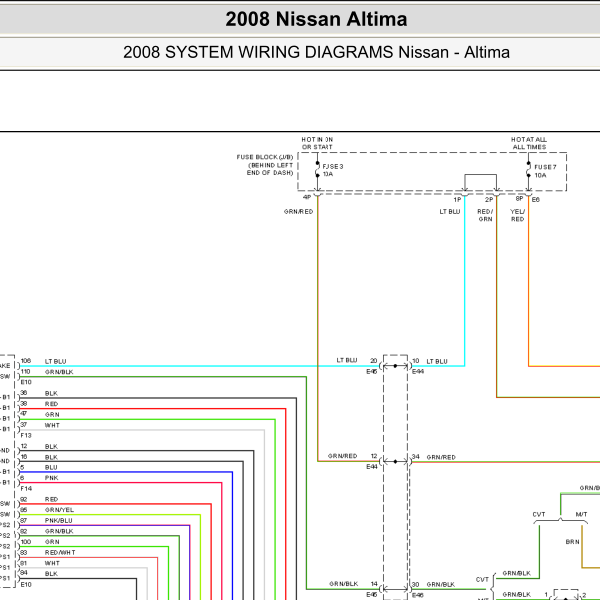Click the "2P" terminal label

(x=489, y=200)
